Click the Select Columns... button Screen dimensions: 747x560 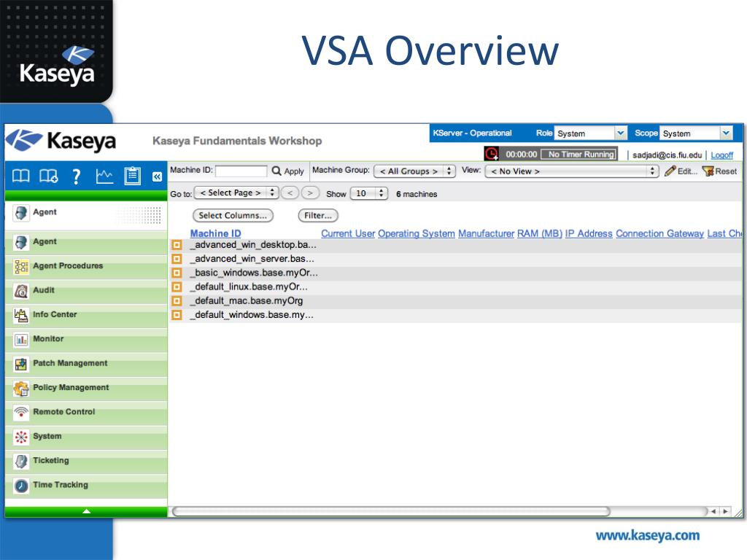pos(233,216)
